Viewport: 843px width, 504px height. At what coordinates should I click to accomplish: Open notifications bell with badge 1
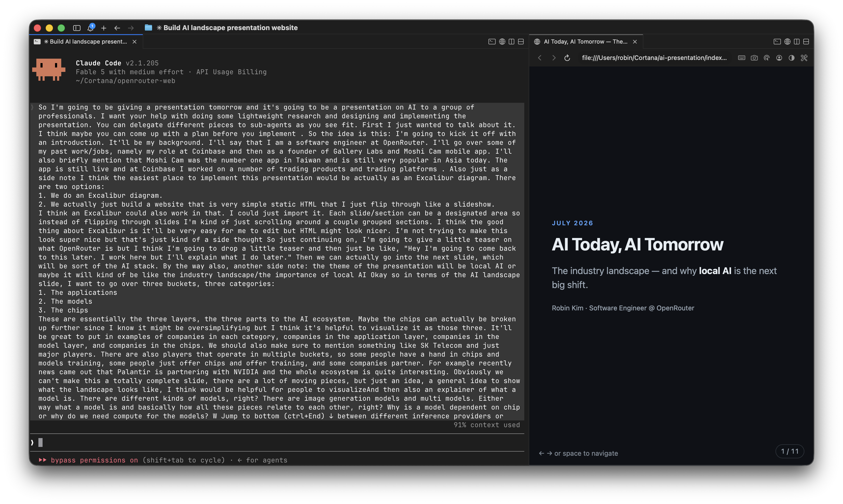[x=91, y=28]
